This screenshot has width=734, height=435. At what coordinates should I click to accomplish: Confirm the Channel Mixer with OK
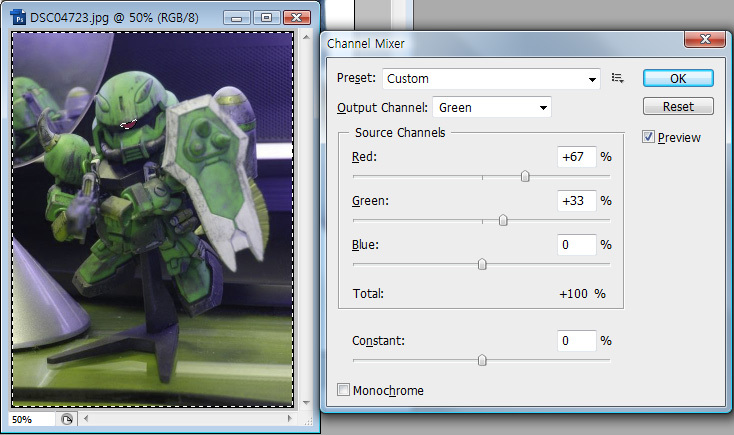(x=678, y=78)
